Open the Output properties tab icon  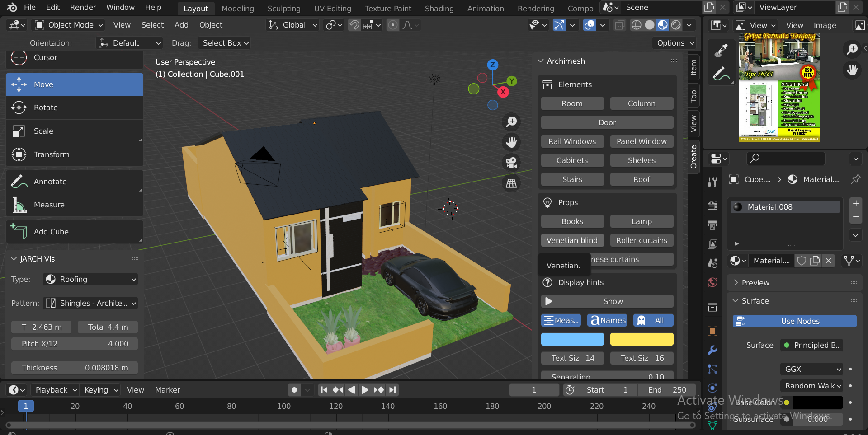712,225
